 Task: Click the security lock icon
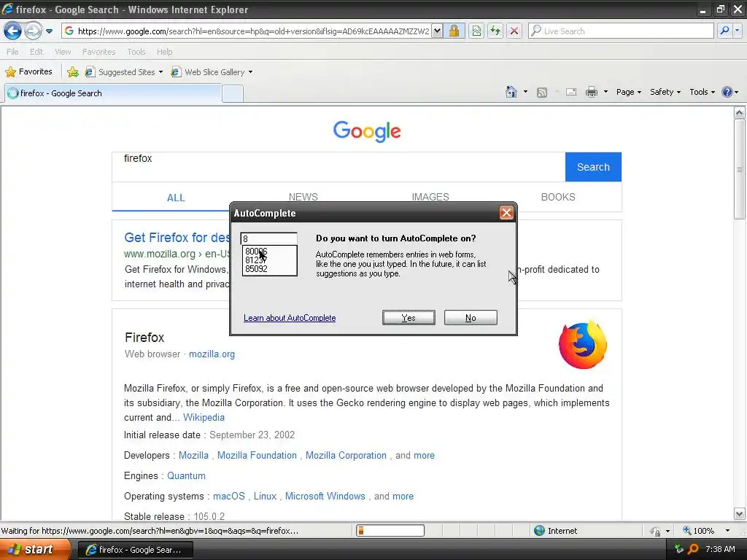pos(454,31)
